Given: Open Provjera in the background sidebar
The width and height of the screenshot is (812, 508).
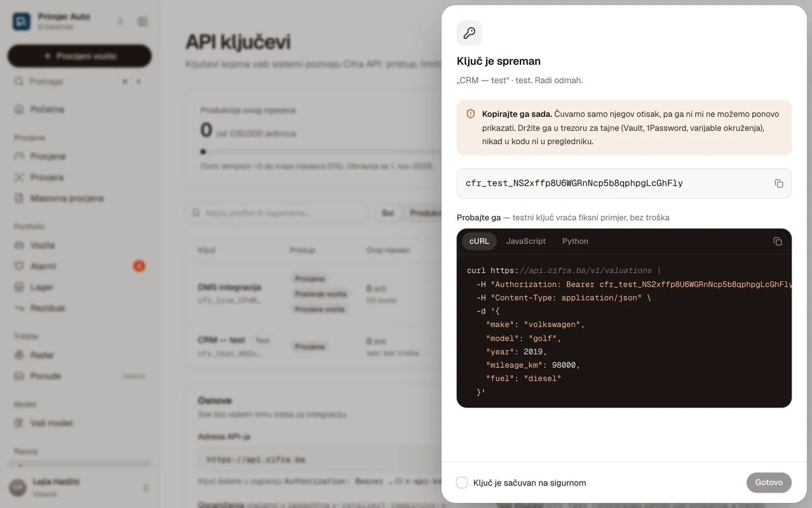Looking at the screenshot, I should point(80,177).
